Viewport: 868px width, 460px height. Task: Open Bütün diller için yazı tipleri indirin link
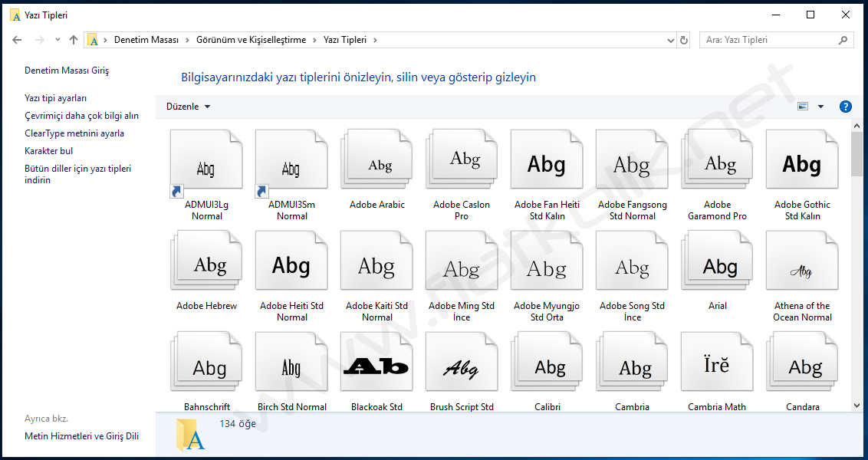(x=77, y=174)
